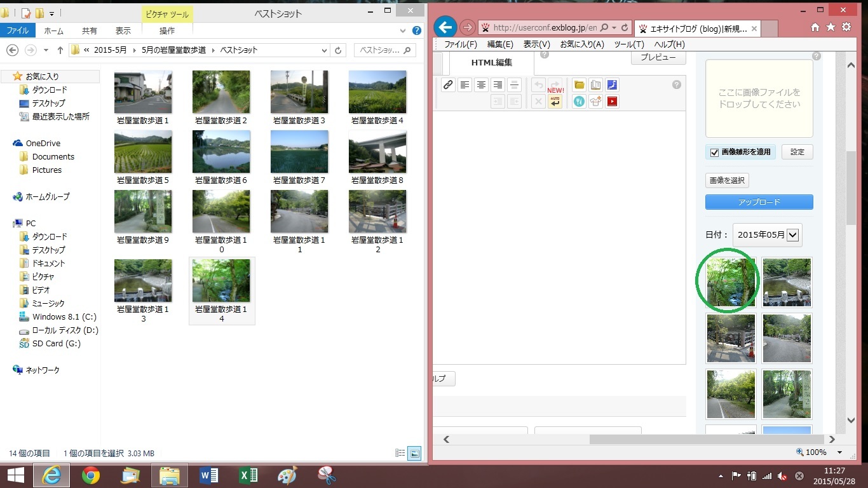Launch Word from the taskbar

coord(208,475)
